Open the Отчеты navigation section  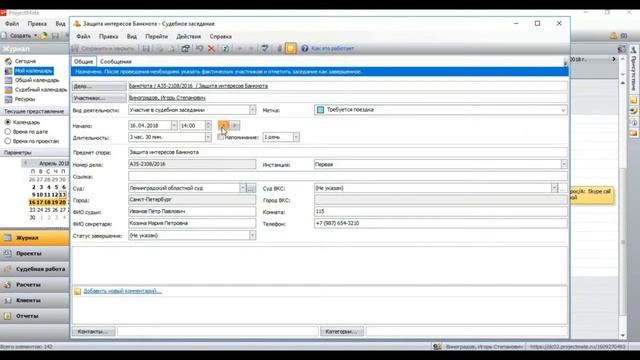[x=34, y=316]
